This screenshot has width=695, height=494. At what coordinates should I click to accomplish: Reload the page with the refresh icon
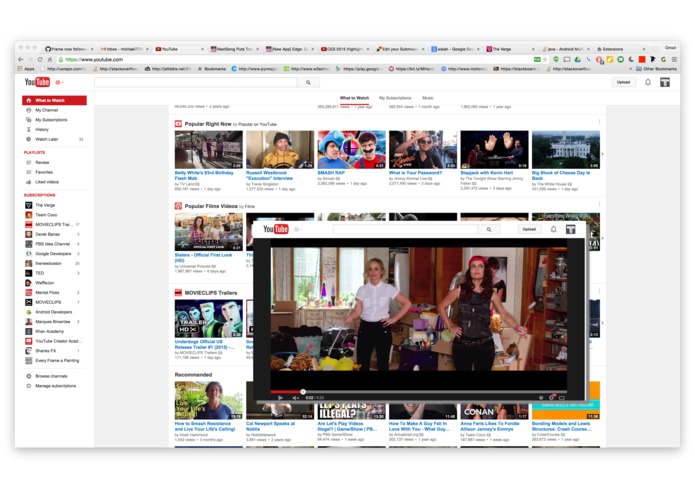pyautogui.click(x=40, y=59)
